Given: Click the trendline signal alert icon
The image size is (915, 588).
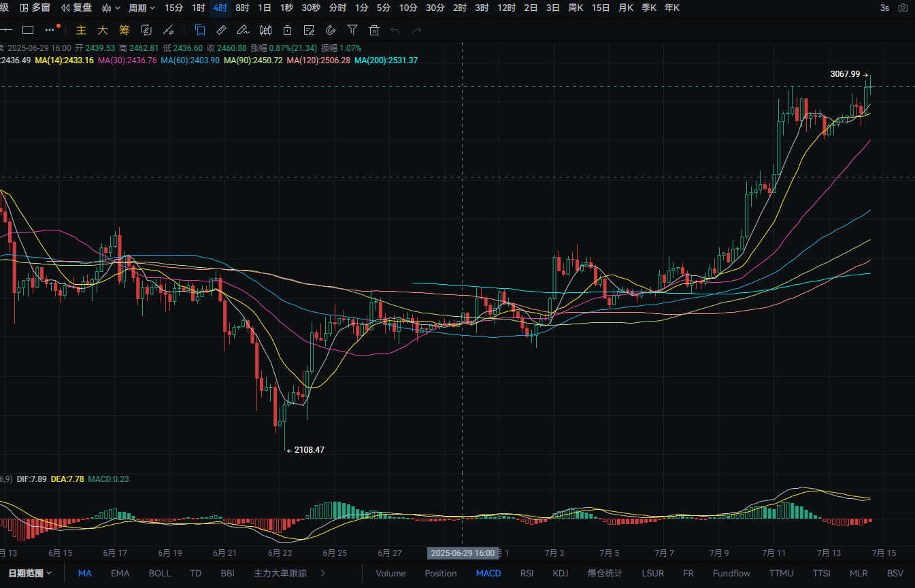Looking at the screenshot, I should 168,30.
